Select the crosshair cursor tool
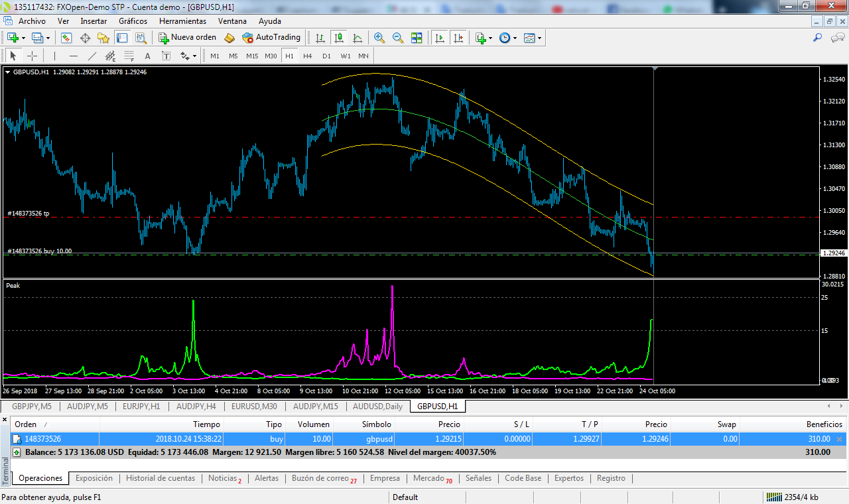The width and height of the screenshot is (849, 504). [32, 56]
